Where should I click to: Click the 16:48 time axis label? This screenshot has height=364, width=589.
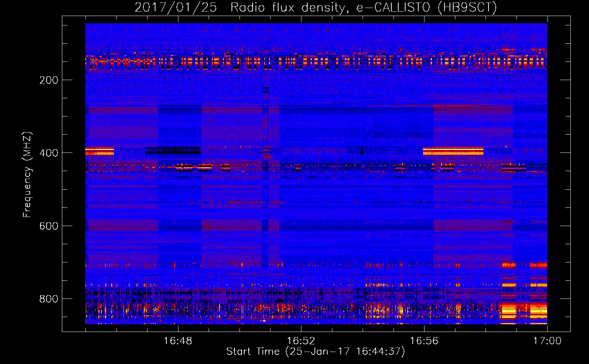tap(178, 341)
